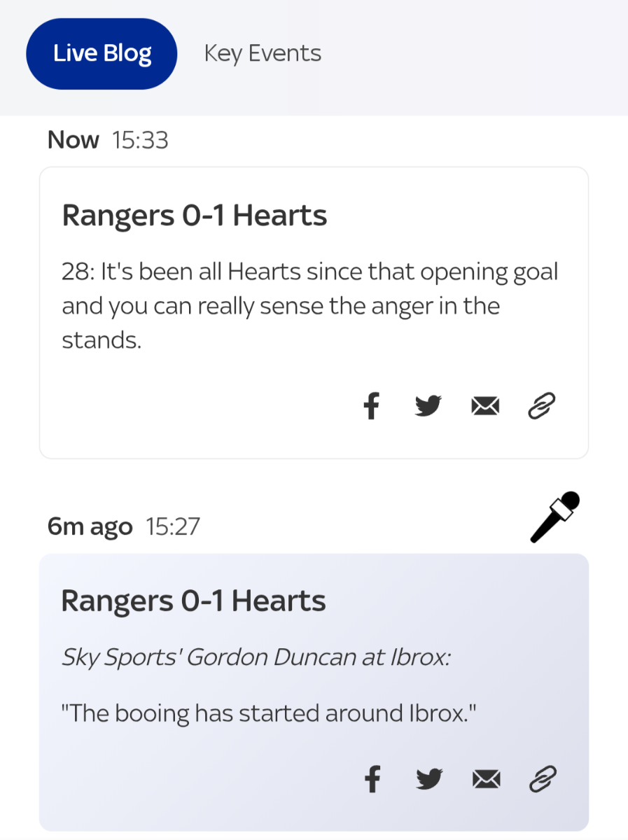Share the 15:33 post on Facebook
This screenshot has height=840, width=628.
click(372, 406)
